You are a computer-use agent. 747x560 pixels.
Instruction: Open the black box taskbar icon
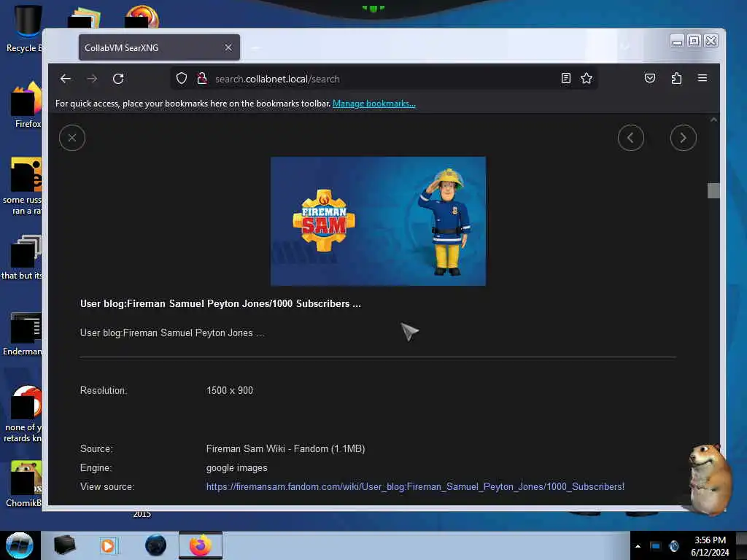point(64,545)
